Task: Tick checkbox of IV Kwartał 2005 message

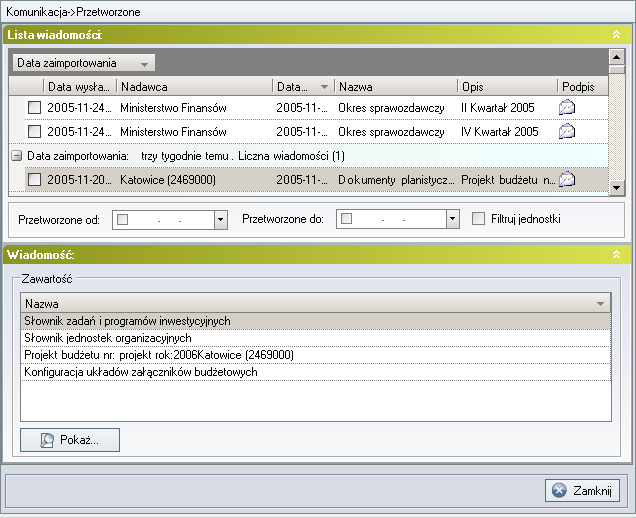Action: click(34, 131)
